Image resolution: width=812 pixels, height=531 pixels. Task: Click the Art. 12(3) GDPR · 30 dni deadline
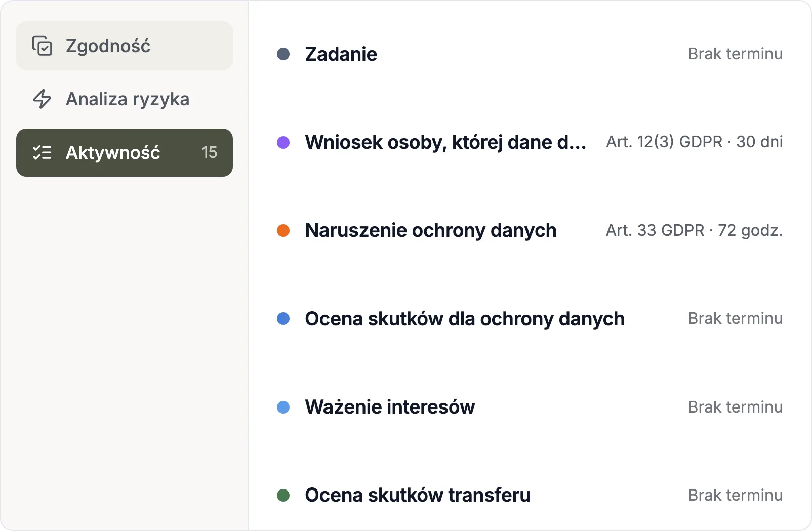coord(695,142)
